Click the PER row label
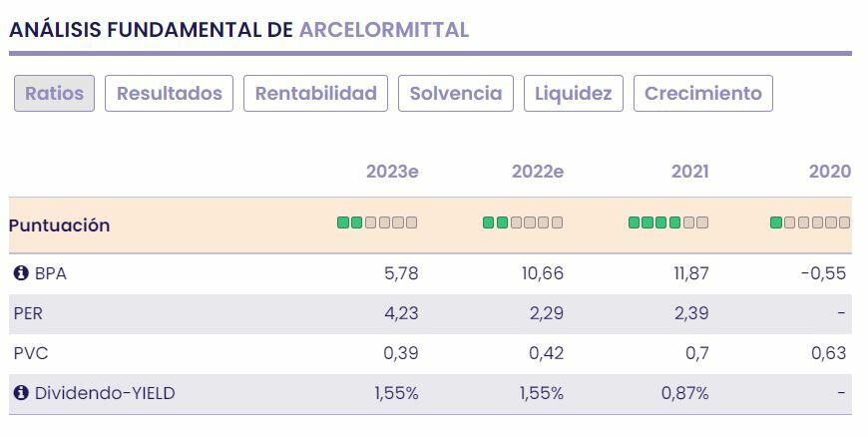The height and width of the screenshot is (437, 868). 28,313
